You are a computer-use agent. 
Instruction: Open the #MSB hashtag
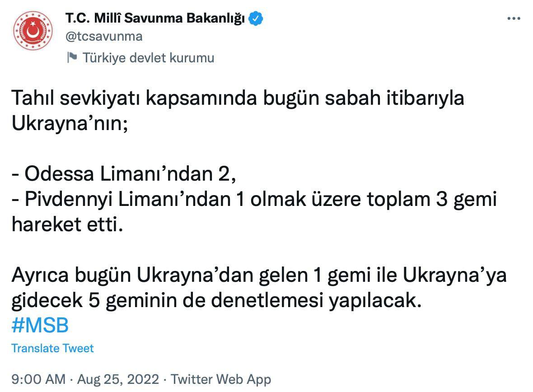(40, 325)
